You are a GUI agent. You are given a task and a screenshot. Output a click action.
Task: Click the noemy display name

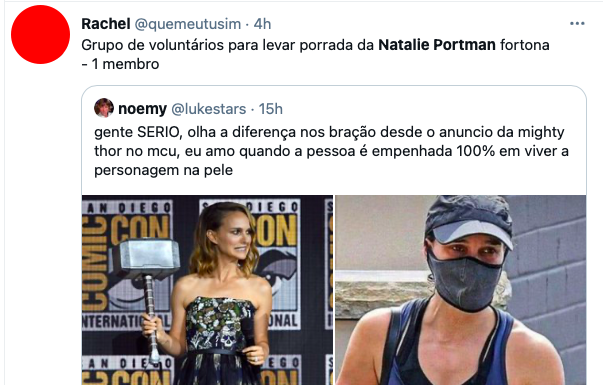pyautogui.click(x=142, y=109)
